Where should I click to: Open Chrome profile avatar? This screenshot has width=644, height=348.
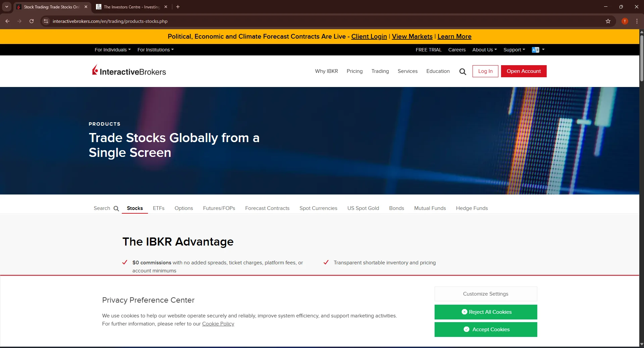[x=625, y=21]
